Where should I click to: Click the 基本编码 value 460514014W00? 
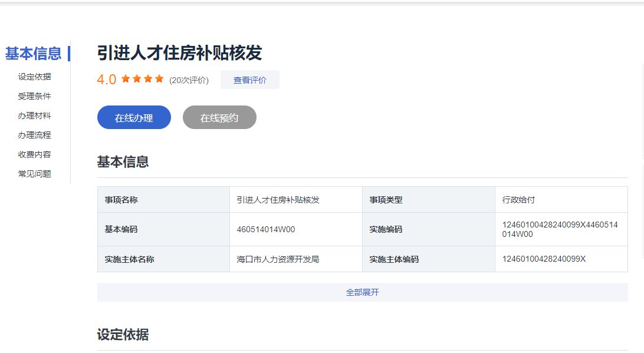(x=265, y=229)
